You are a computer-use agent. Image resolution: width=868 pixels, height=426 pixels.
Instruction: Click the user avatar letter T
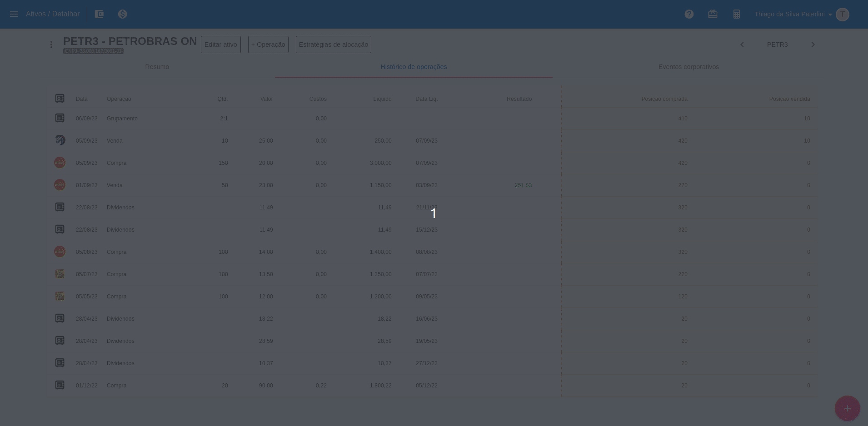[x=842, y=15]
